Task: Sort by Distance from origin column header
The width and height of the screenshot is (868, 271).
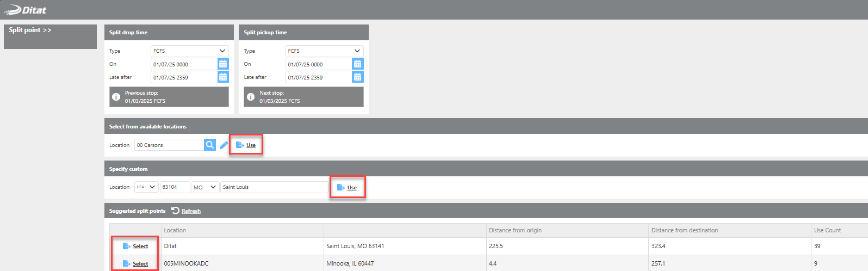Action: (515, 230)
